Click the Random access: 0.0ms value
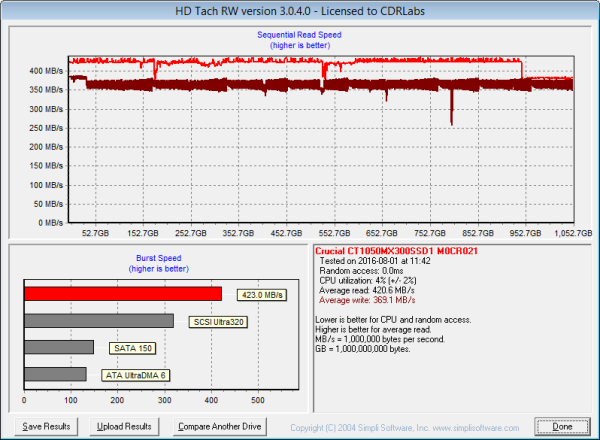 (361, 271)
